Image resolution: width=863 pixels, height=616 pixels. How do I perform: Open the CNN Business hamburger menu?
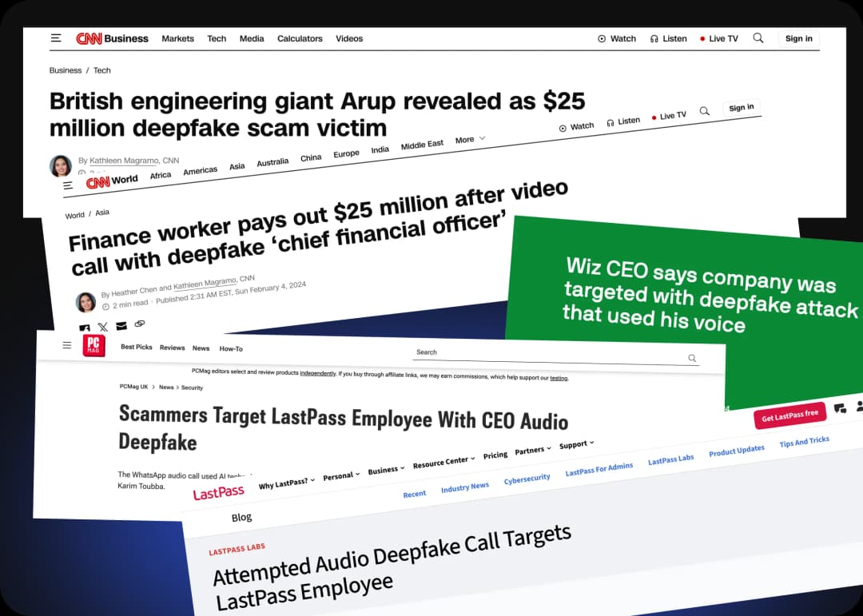click(x=56, y=38)
